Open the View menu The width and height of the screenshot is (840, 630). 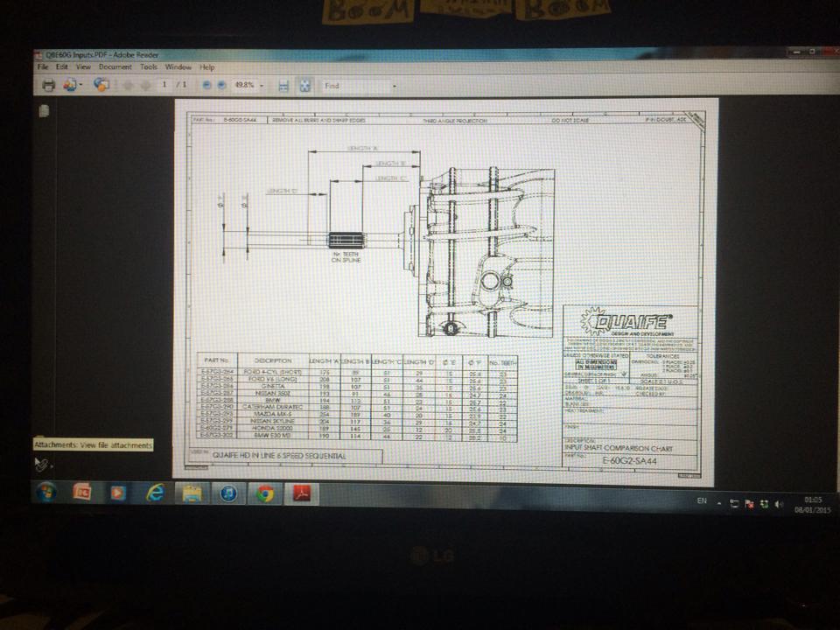tap(83, 67)
